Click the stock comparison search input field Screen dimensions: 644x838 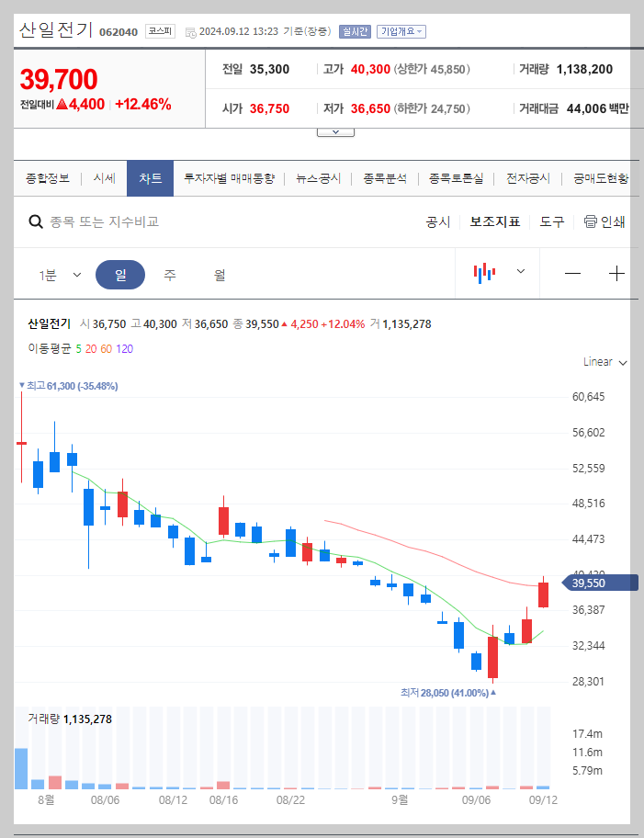[x=138, y=221]
